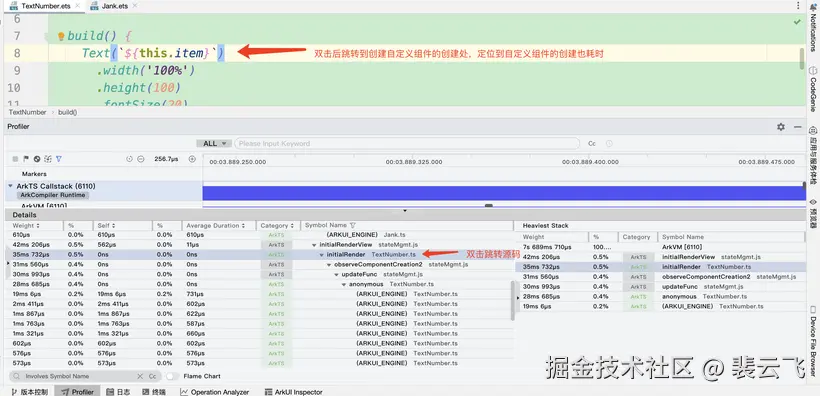This screenshot has height=396, width=820.
Task: Minimize the Profiler panel with dash icon
Action: 798,127
